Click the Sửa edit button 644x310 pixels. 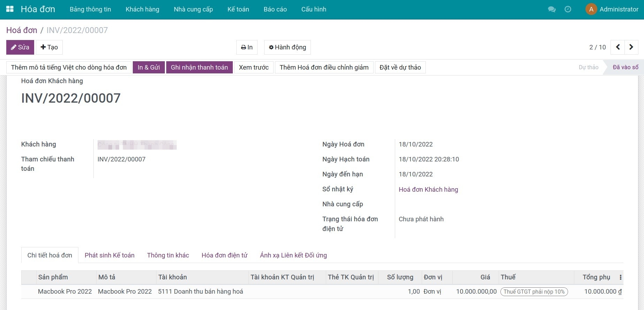[20, 47]
